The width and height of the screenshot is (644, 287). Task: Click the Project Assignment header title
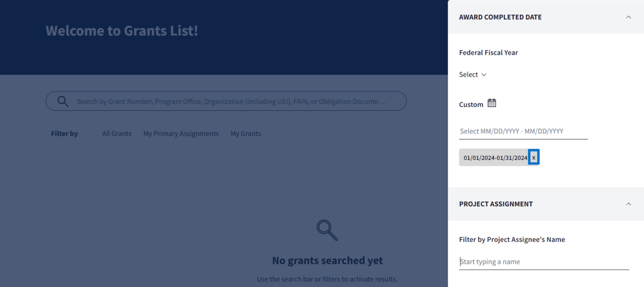pyautogui.click(x=496, y=204)
